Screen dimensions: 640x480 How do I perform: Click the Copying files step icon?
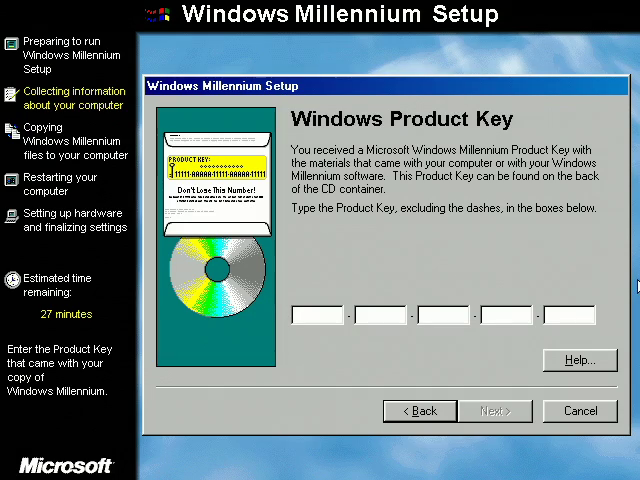12,131
